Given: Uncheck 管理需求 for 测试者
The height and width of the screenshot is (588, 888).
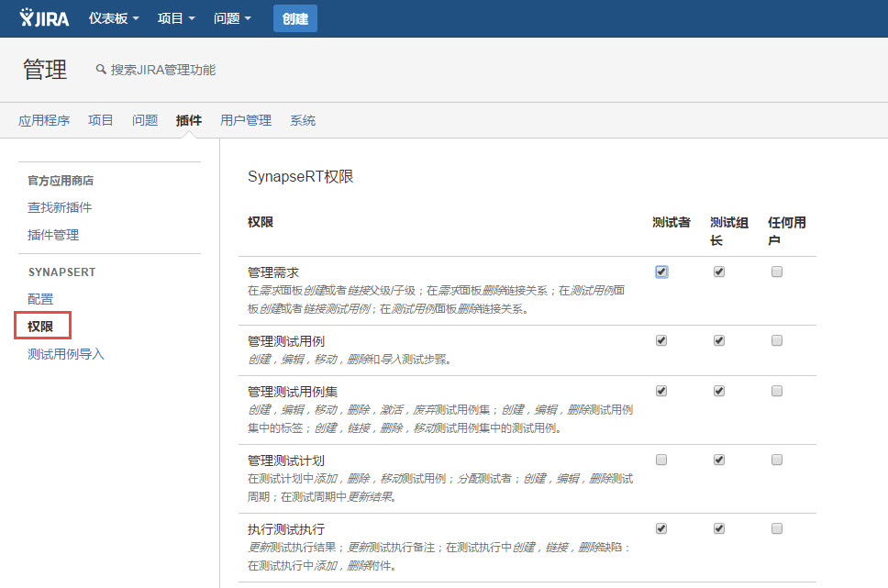Looking at the screenshot, I should coord(660,272).
